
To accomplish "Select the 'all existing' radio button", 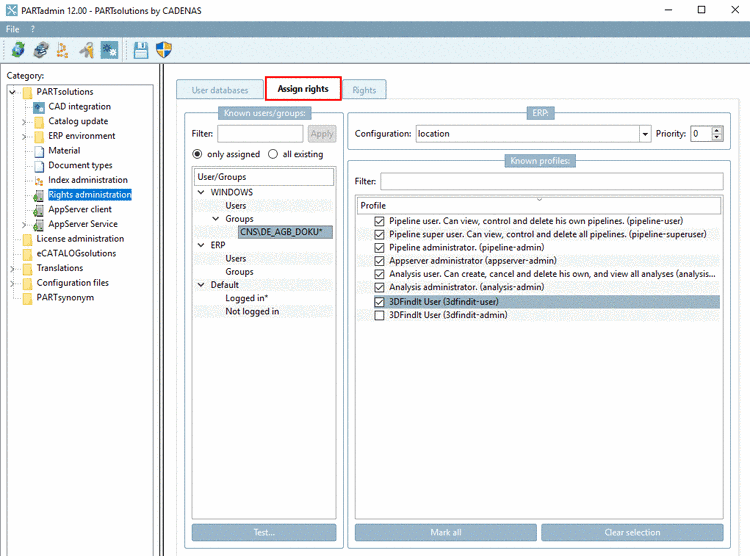I will (273, 154).
